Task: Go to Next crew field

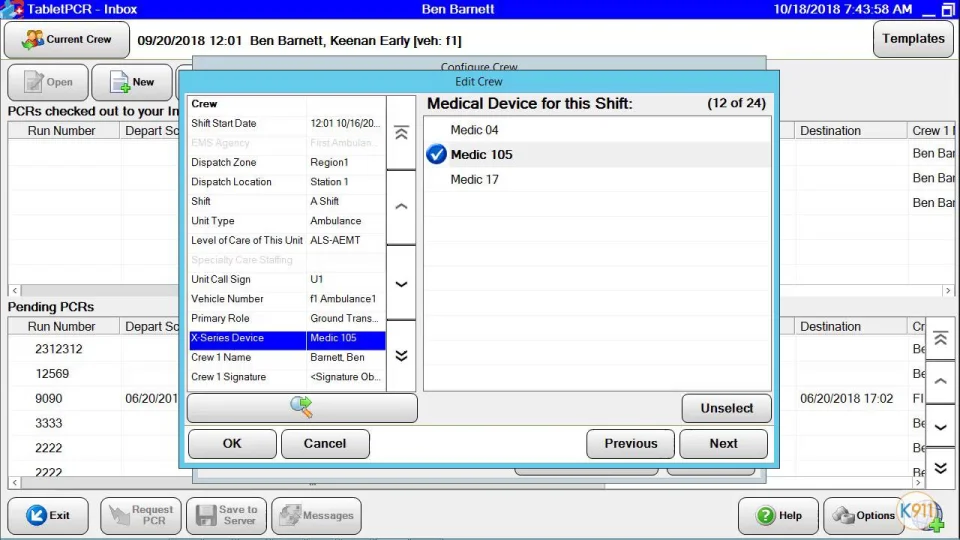Action: click(x=723, y=444)
